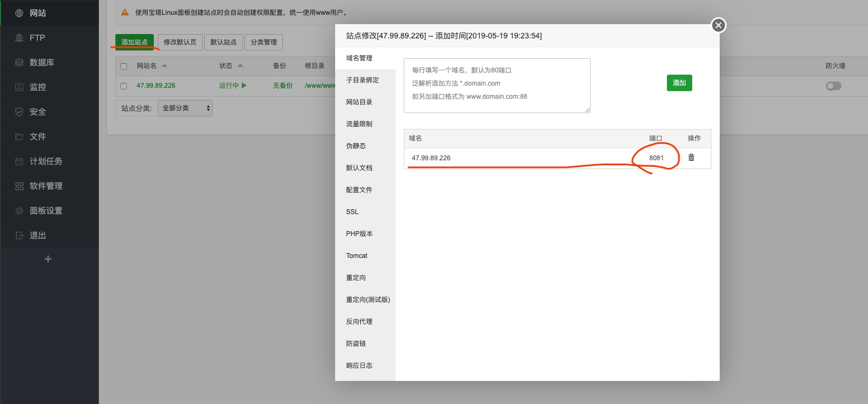Viewport: 868px width, 404px height.
Task: Click the gear icon beside 面板设置
Action: 19,211
